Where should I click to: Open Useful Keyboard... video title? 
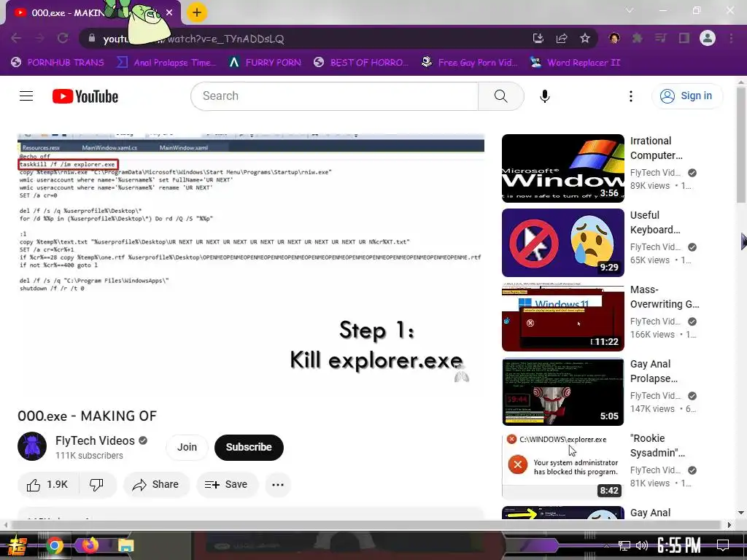click(x=655, y=222)
